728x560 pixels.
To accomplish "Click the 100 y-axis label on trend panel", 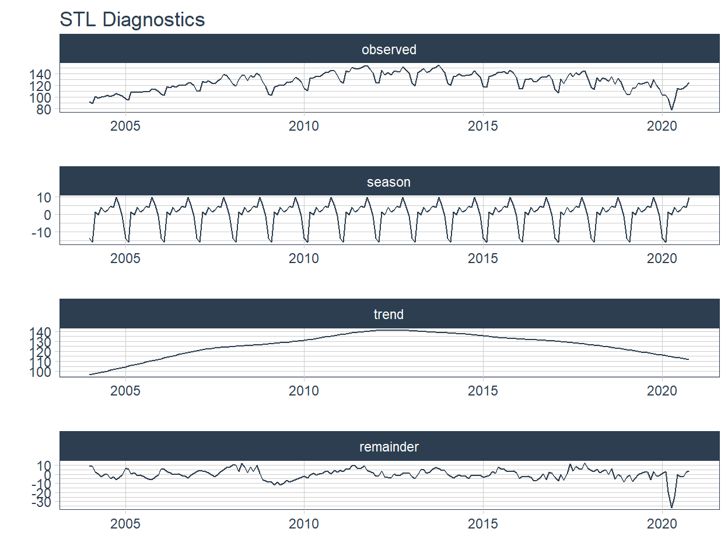I will click(40, 372).
